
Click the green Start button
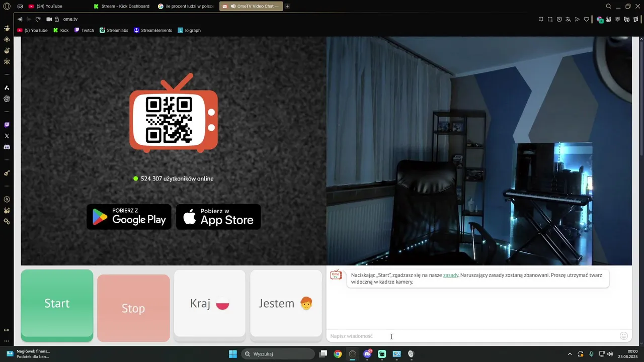[x=57, y=305]
